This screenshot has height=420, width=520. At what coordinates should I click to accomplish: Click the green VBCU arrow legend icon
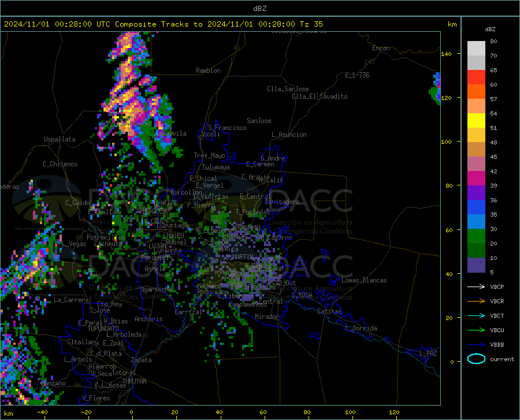476,330
